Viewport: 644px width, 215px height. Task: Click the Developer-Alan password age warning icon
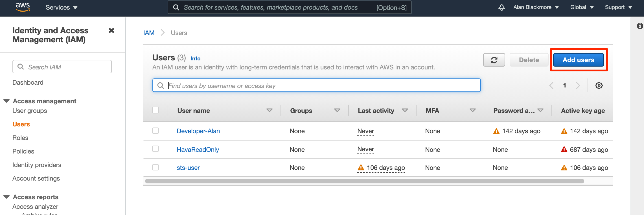496,131
